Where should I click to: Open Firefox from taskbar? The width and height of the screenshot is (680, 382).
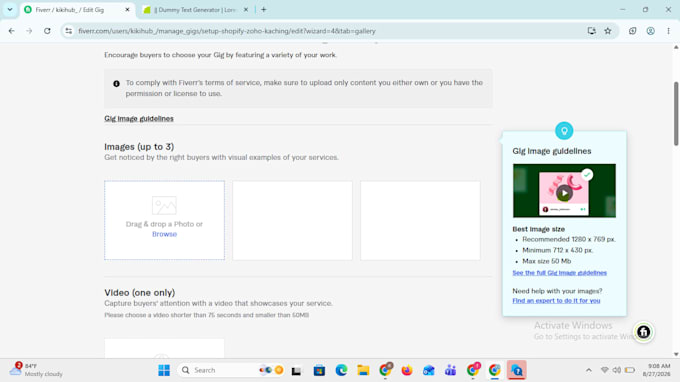pyautogui.click(x=407, y=370)
